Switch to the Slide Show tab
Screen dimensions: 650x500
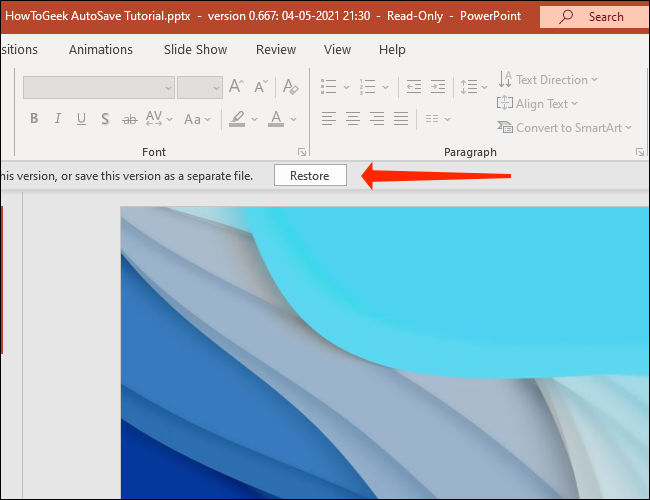[x=195, y=49]
